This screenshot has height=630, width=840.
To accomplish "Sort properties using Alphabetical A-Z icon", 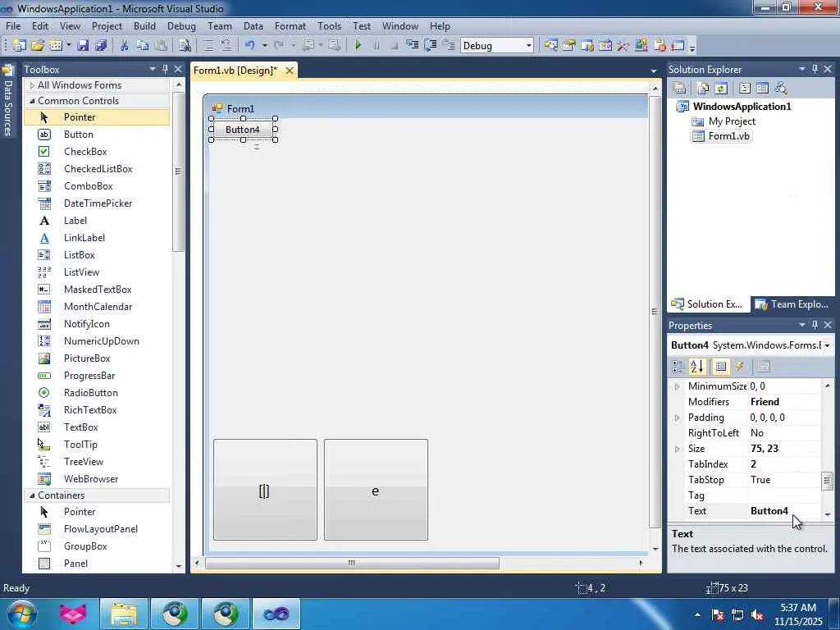I will 697,367.
